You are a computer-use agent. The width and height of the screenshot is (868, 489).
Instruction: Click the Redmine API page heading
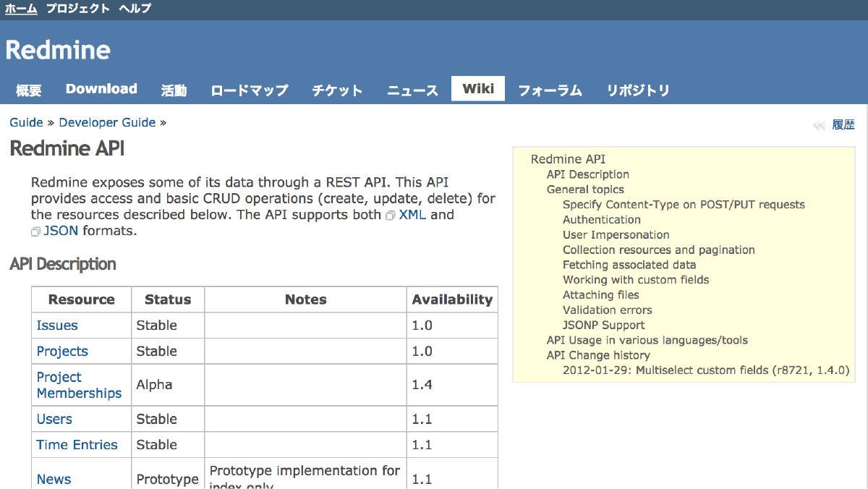[x=67, y=148]
